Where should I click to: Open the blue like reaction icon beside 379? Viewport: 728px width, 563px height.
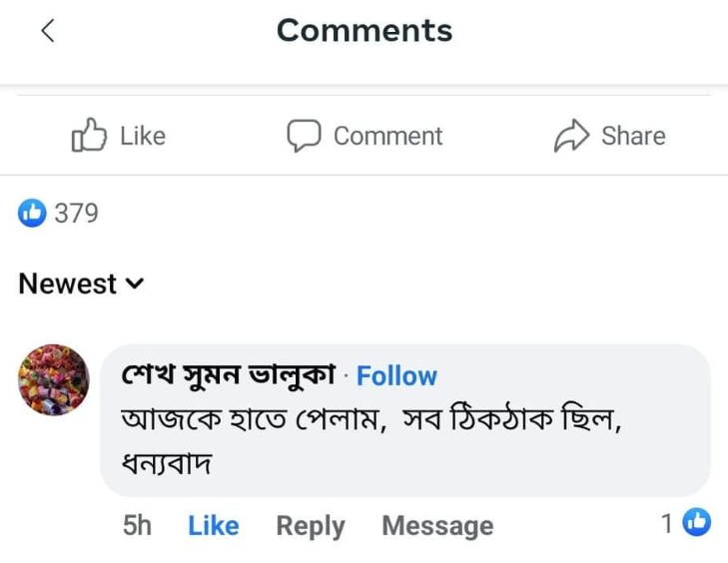pyautogui.click(x=33, y=213)
